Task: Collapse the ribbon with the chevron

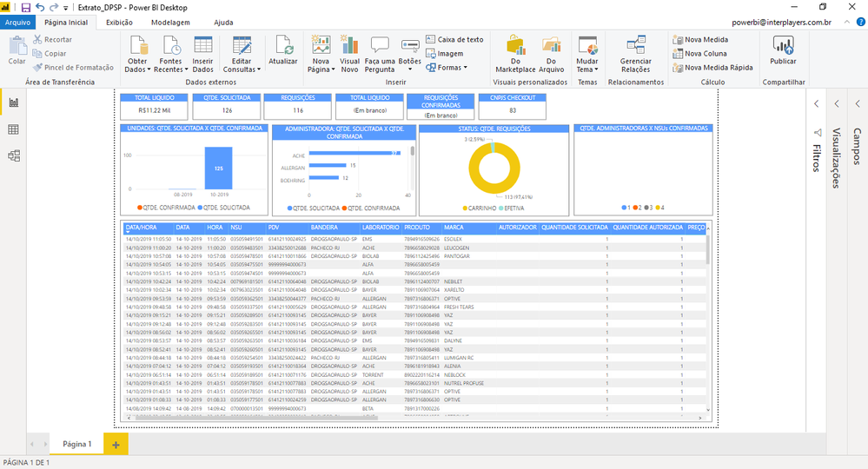Action: [847, 22]
